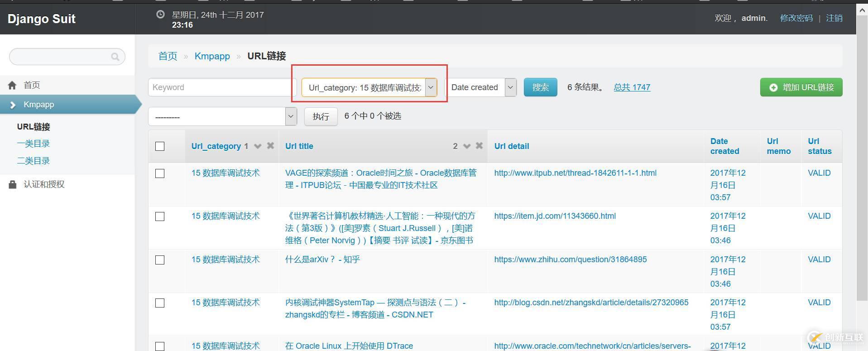Click the Kmpapp breadcrumb link
This screenshot has height=351, width=868.
click(212, 56)
